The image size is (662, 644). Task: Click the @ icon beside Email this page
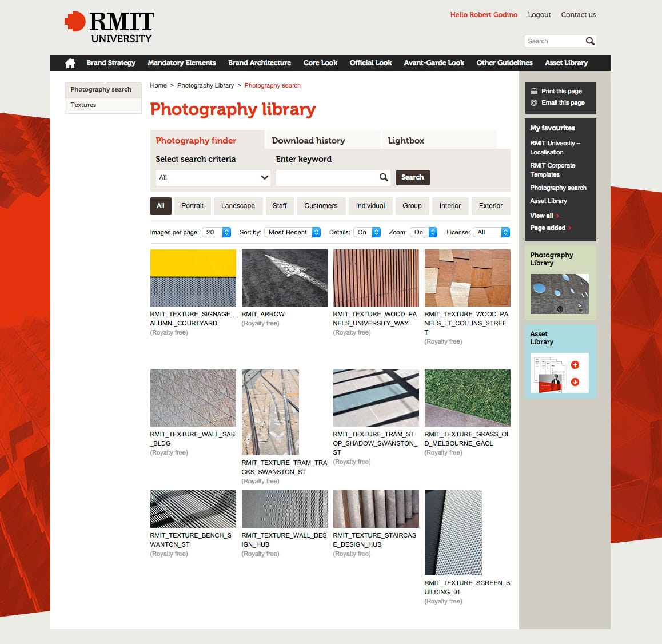coord(534,102)
